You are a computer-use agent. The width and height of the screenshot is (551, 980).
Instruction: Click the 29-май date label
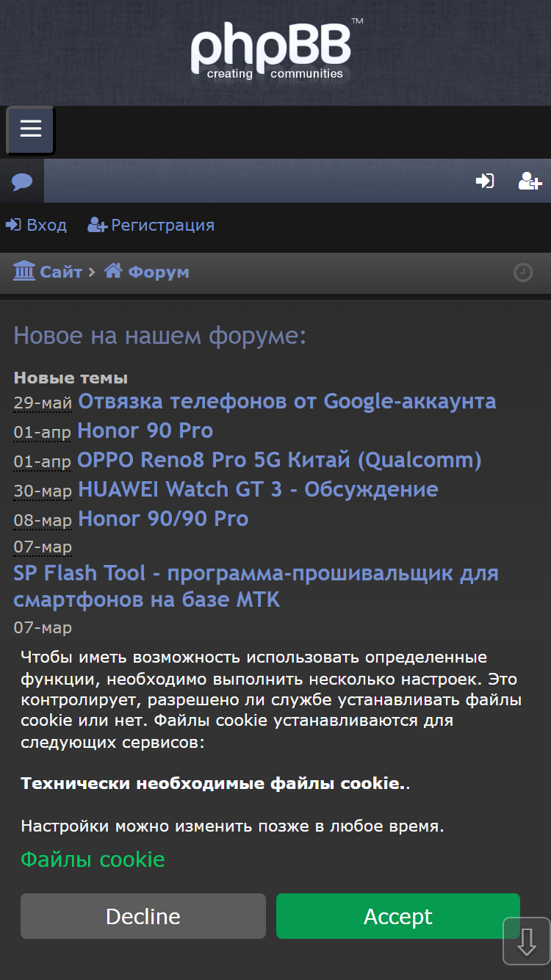click(43, 403)
